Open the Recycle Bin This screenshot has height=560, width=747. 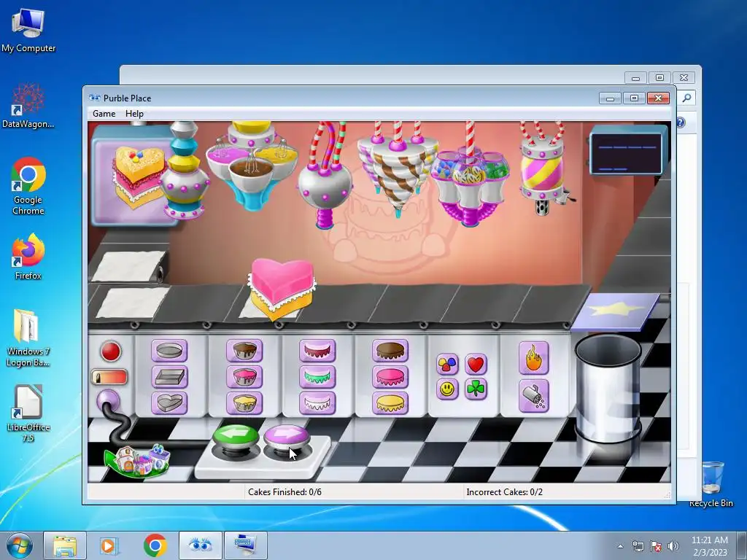(711, 483)
